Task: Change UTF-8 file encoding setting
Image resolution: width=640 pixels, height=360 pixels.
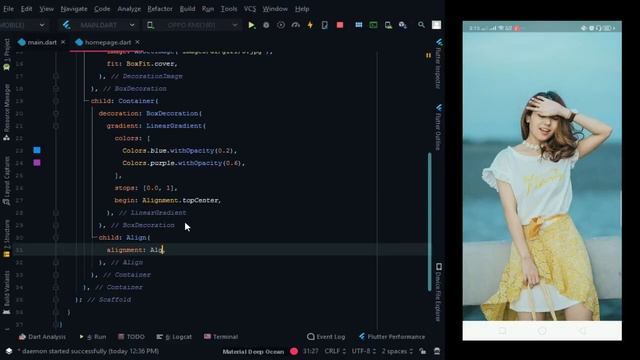Action: (364, 351)
